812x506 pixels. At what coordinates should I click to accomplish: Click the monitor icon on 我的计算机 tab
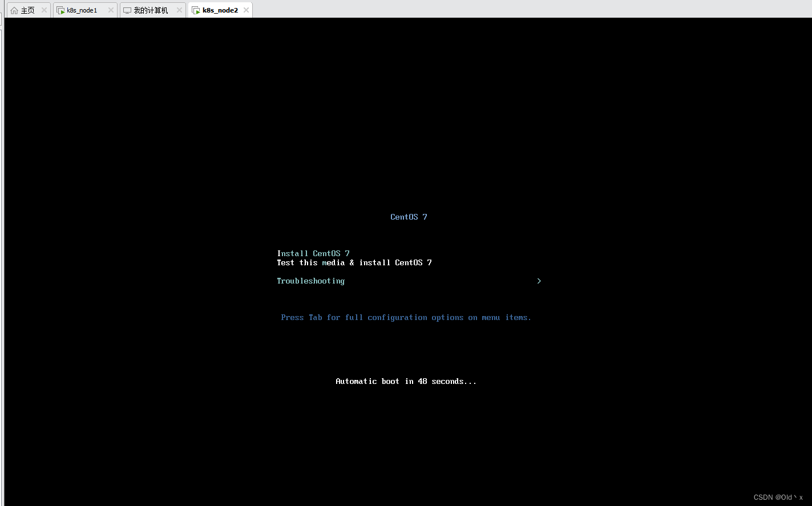pos(127,10)
